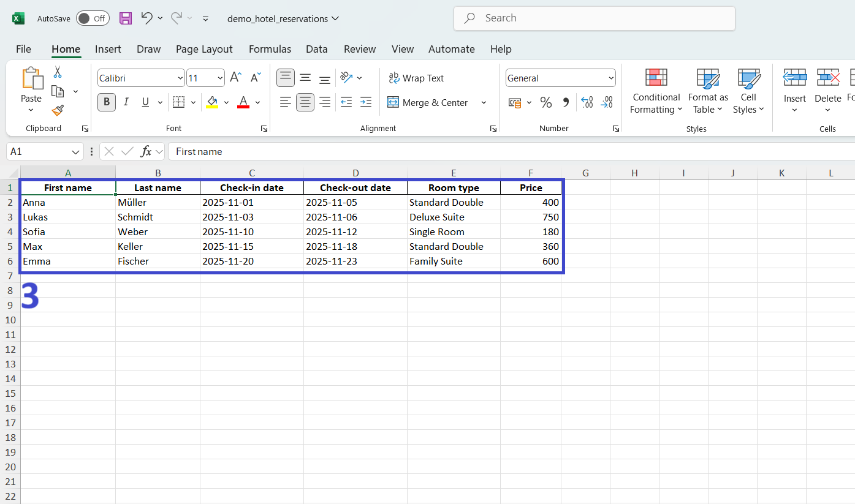Click the Search box

pyautogui.click(x=595, y=18)
